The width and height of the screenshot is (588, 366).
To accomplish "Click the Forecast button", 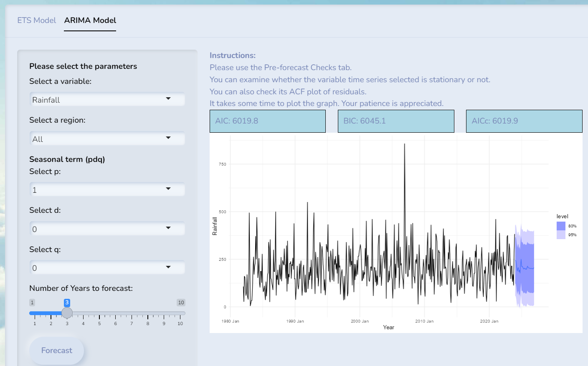I will [56, 351].
